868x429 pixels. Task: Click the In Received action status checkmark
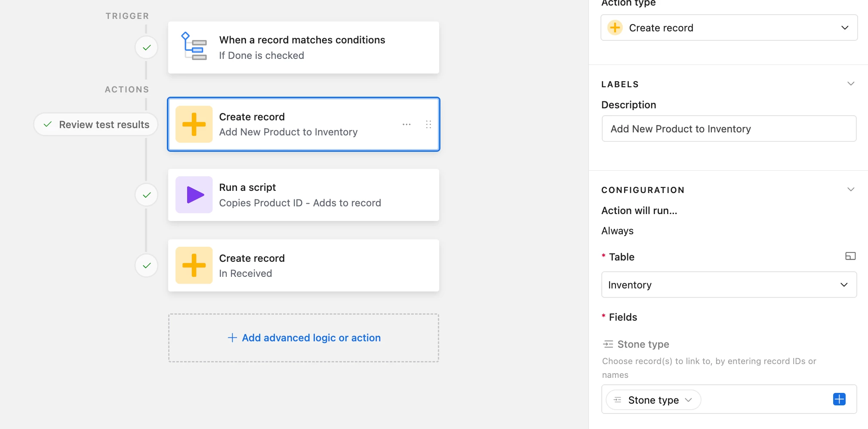click(147, 265)
